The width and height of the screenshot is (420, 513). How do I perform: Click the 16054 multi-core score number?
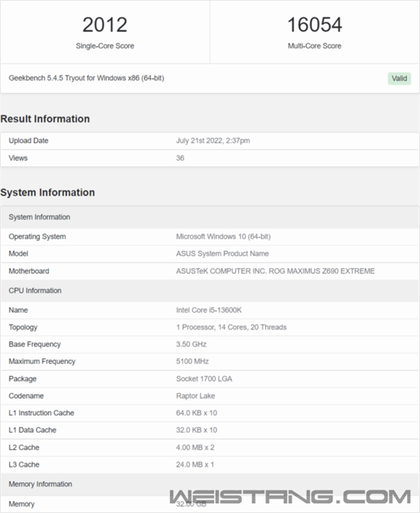pyautogui.click(x=314, y=25)
